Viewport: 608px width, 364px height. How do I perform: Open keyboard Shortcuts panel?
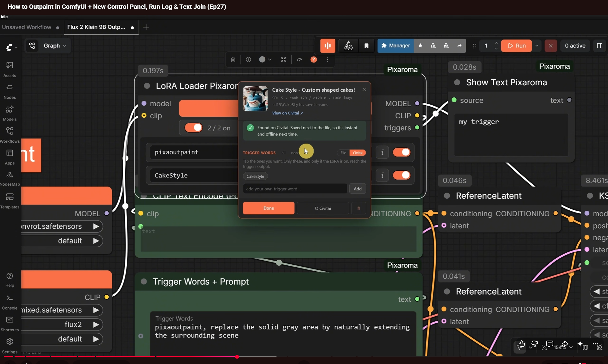(10, 324)
